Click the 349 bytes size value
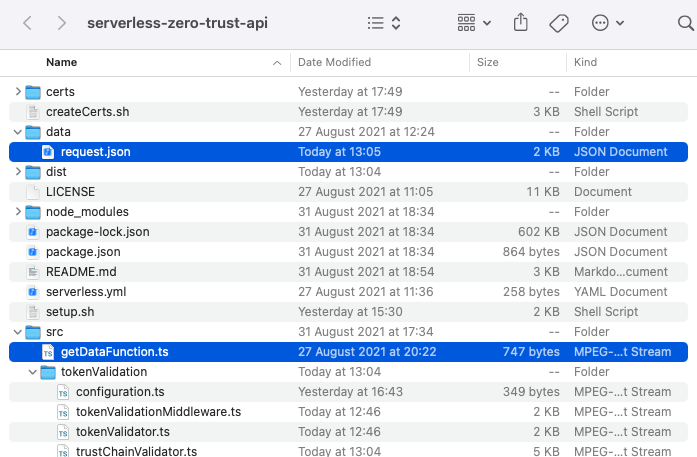This screenshot has height=457, width=697. pos(531,392)
